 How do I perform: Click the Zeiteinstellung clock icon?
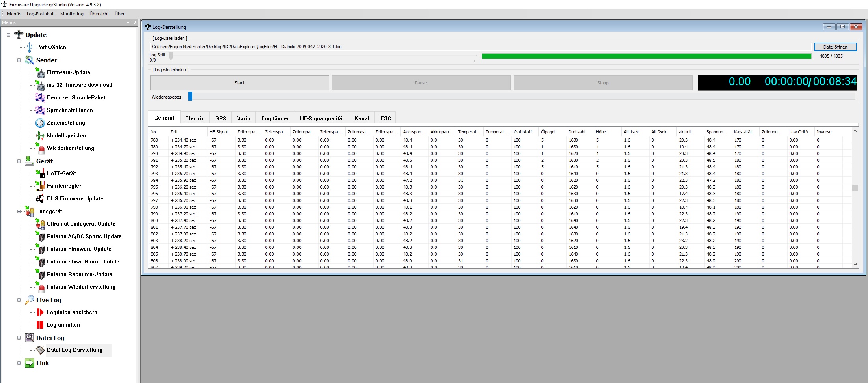pos(40,123)
